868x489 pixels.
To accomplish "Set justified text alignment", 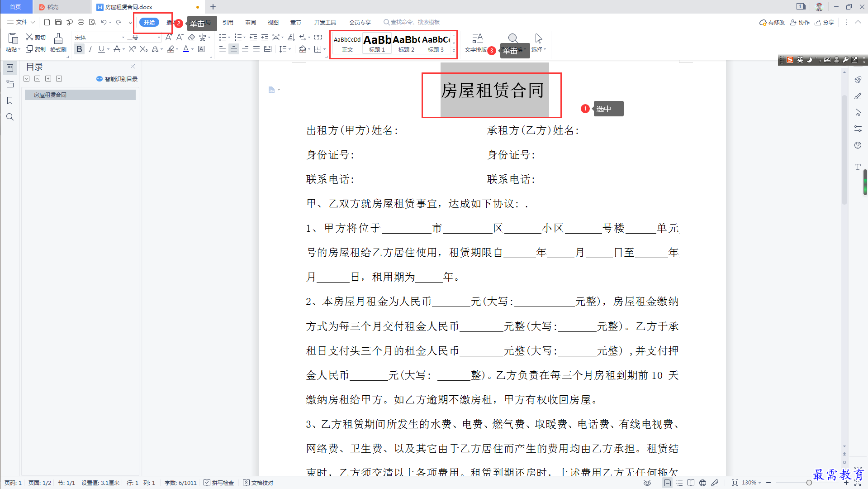I will 256,49.
